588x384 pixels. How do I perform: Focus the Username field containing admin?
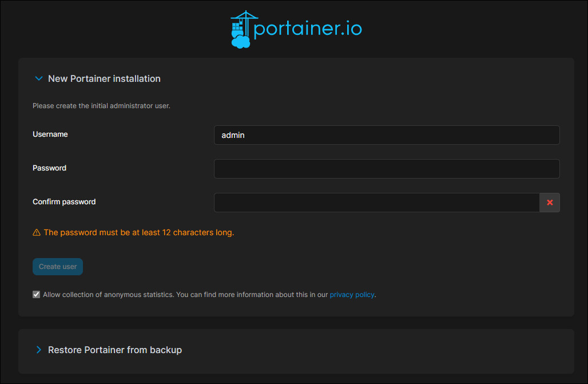coord(387,135)
